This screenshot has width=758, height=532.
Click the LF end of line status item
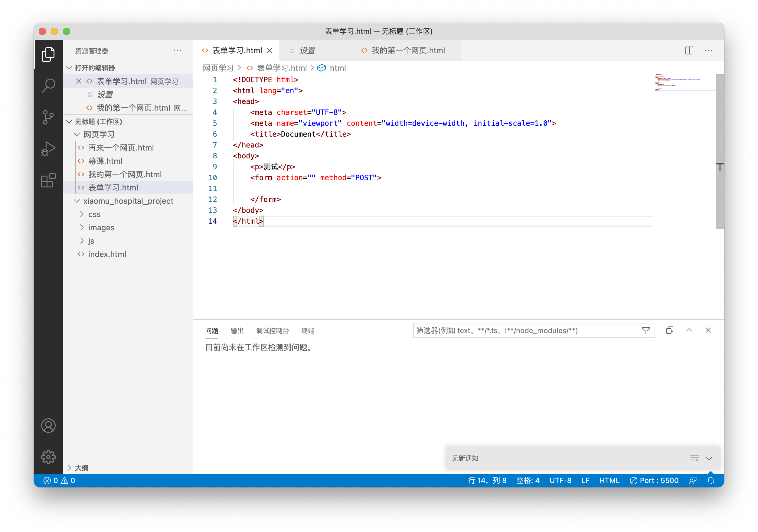(585, 481)
